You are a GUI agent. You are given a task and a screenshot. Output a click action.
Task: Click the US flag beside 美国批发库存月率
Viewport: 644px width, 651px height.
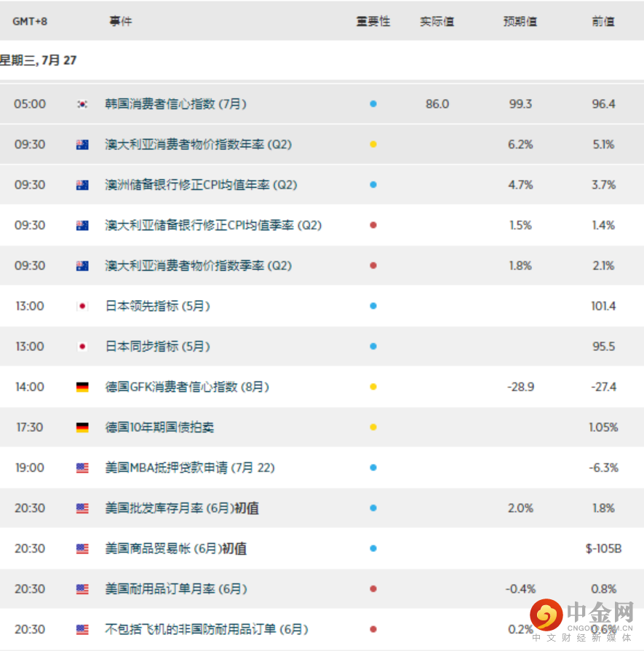(82, 508)
